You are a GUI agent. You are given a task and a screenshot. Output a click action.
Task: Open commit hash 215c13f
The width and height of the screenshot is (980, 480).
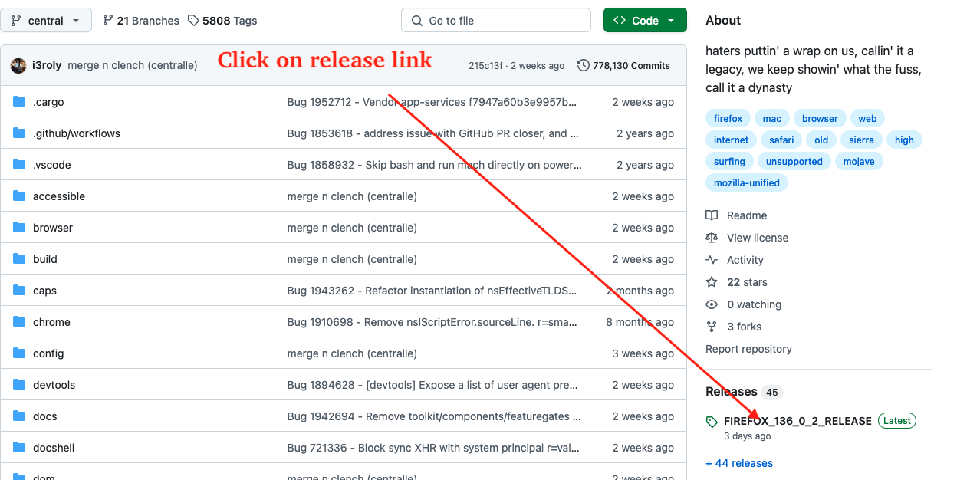[x=485, y=66]
